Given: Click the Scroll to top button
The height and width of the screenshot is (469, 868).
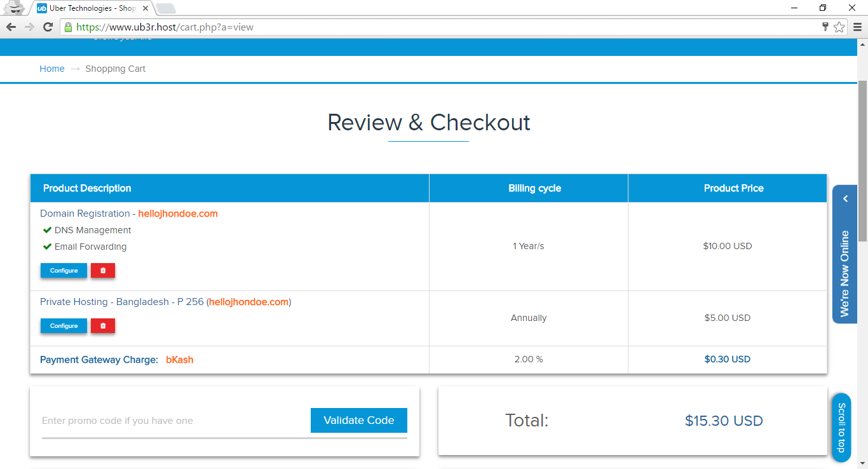Looking at the screenshot, I should pos(841,427).
